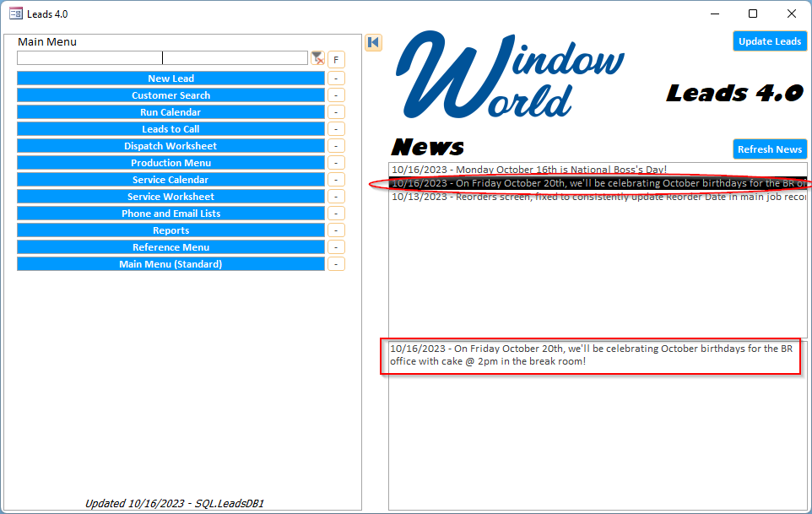Click the minus button next to Reference Menu

point(336,247)
